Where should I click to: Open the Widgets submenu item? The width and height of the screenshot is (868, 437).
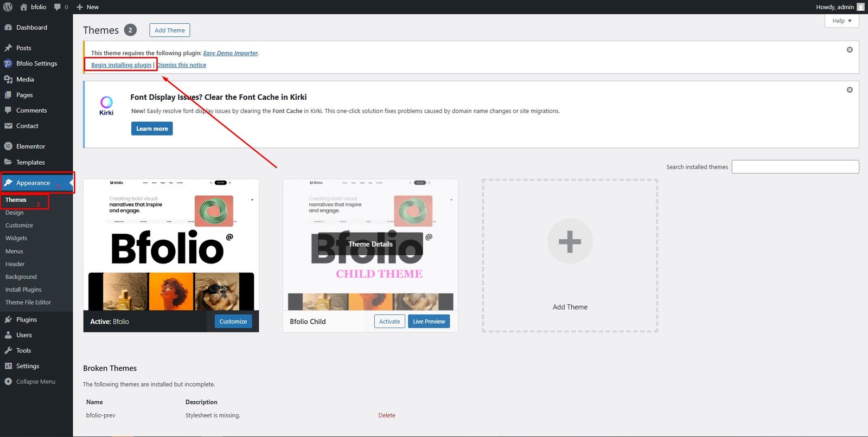16,238
